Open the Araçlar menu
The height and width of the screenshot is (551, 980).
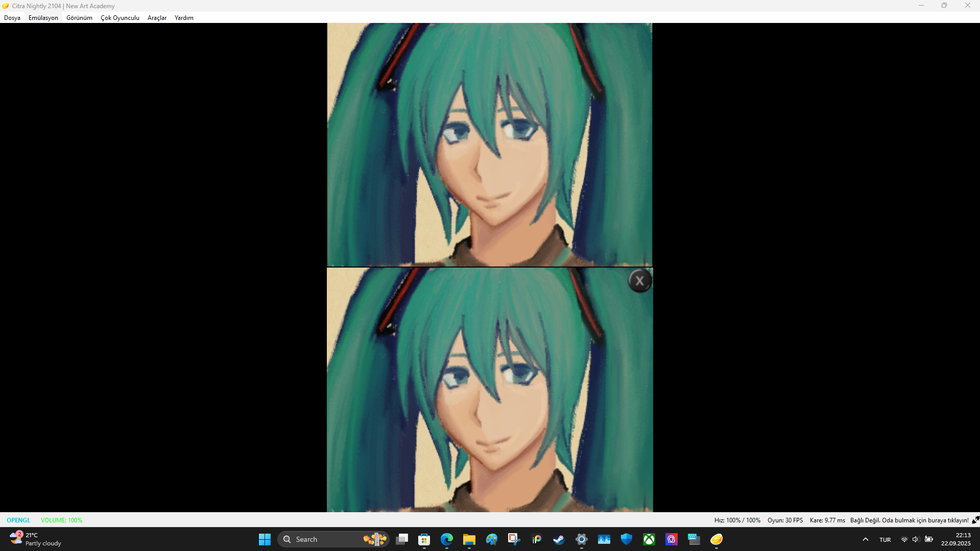pos(157,17)
